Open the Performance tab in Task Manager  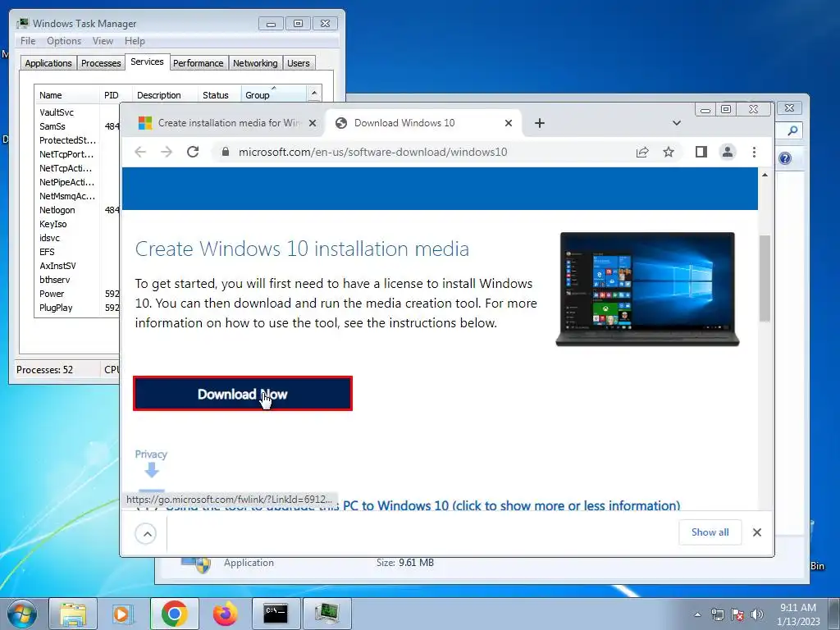coord(199,63)
